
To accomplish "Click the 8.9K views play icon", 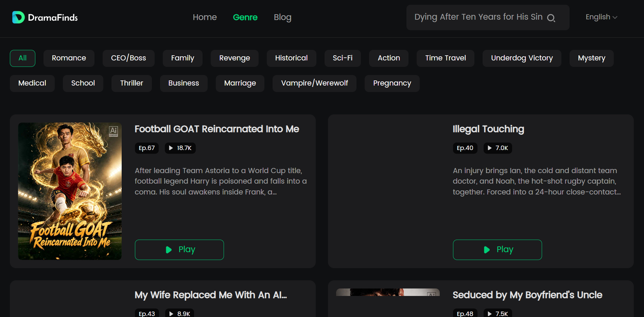I will pyautogui.click(x=171, y=314).
